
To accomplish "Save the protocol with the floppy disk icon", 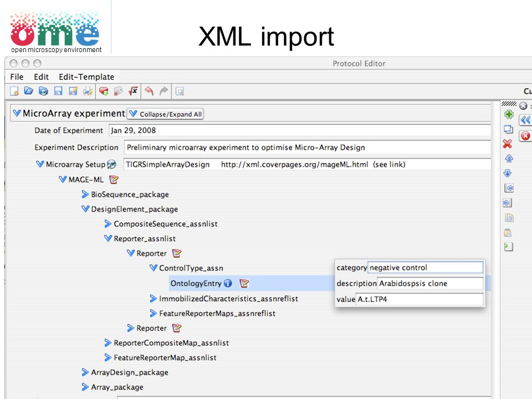I will tap(58, 91).
